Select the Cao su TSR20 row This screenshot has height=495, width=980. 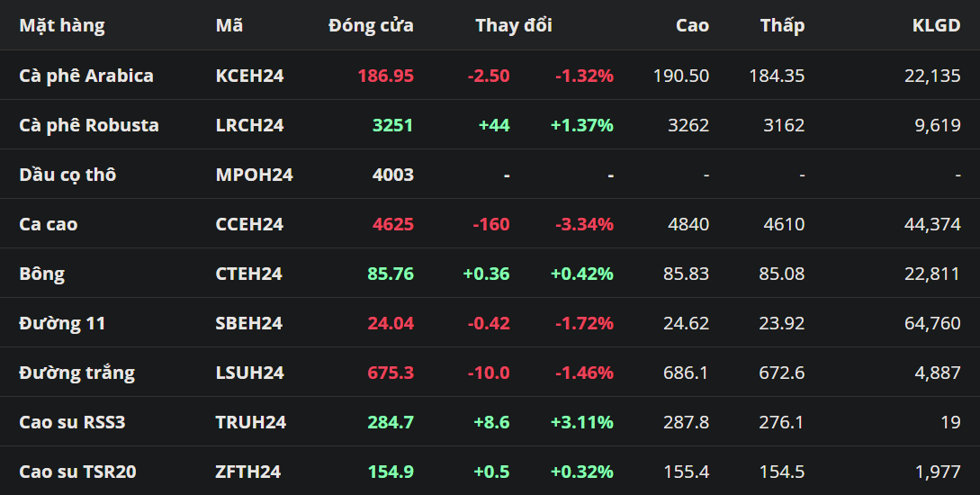coord(77,472)
